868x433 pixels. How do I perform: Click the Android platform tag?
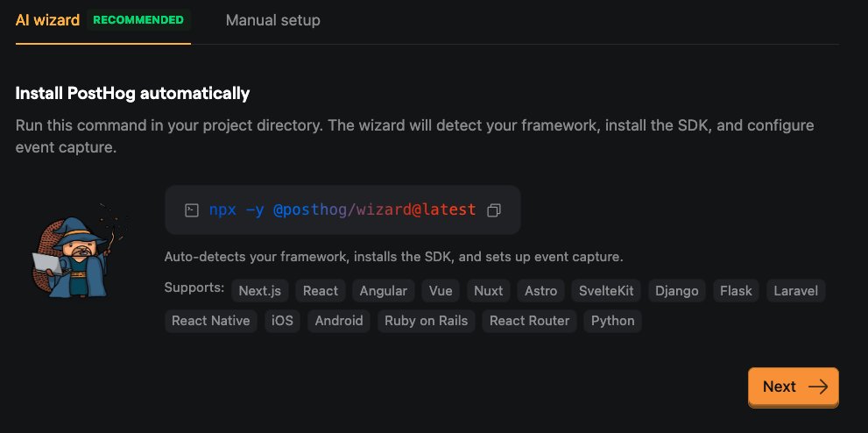tap(339, 321)
